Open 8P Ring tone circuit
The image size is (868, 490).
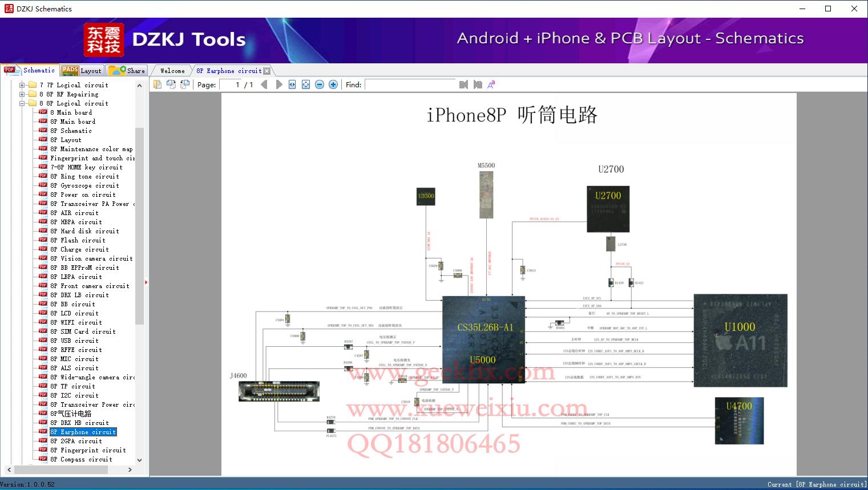(84, 176)
